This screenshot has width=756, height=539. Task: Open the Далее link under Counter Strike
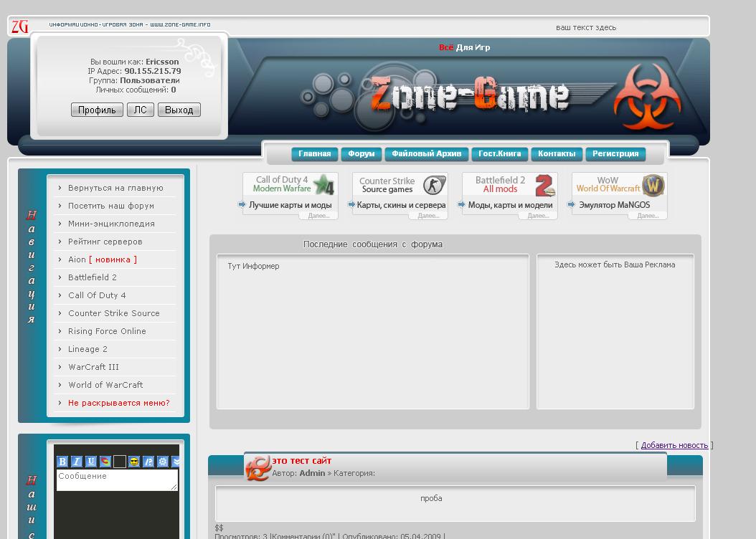pyautogui.click(x=428, y=215)
